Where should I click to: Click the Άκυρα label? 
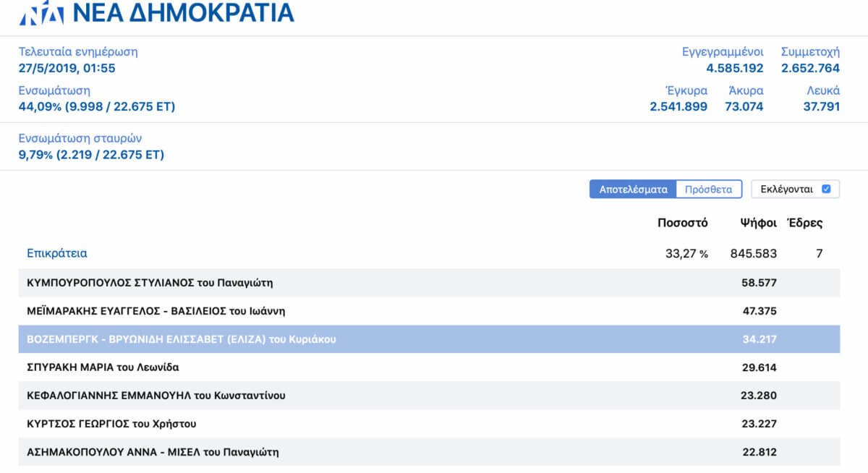[x=746, y=90]
